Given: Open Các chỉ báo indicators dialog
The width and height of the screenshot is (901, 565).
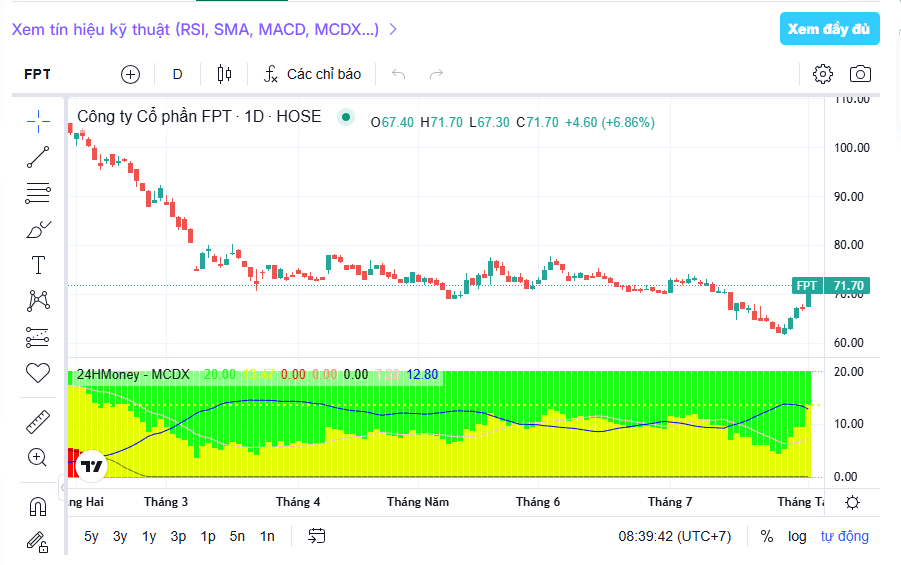Looking at the screenshot, I should 313,74.
